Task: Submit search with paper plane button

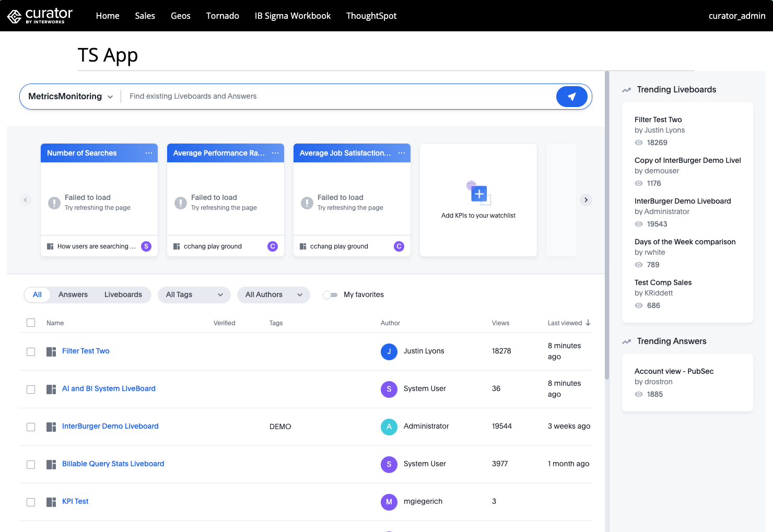Action: click(572, 97)
